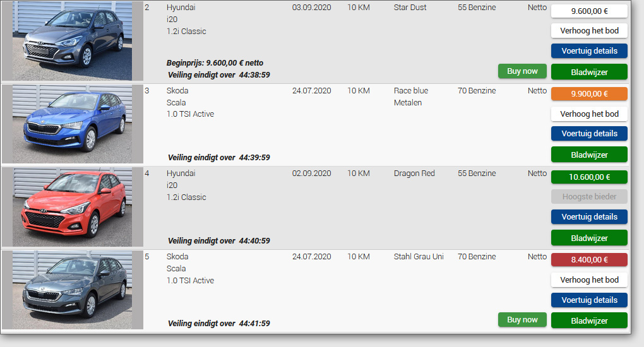View Voertuig details of Dragon Red i20

click(x=589, y=217)
